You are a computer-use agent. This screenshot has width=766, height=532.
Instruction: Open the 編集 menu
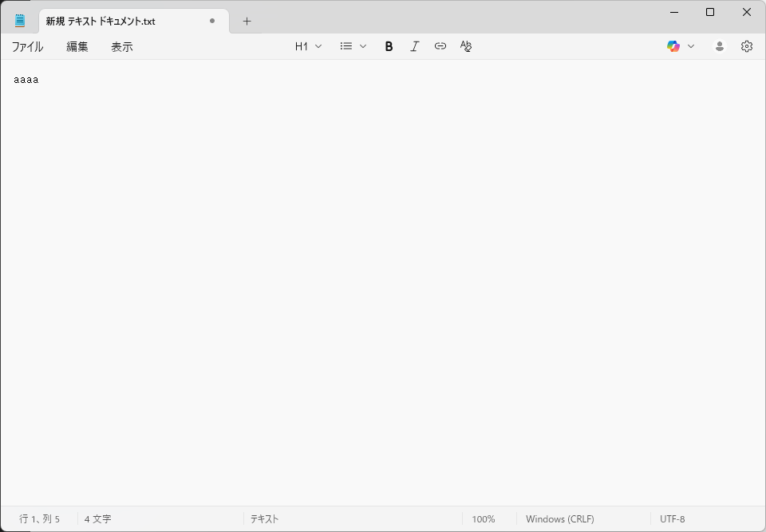click(77, 47)
